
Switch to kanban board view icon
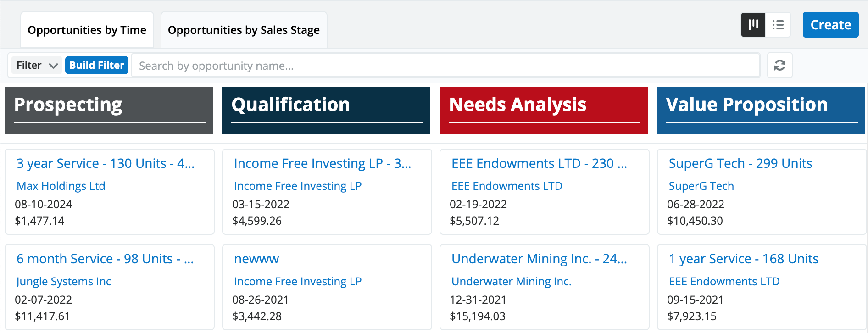point(753,25)
